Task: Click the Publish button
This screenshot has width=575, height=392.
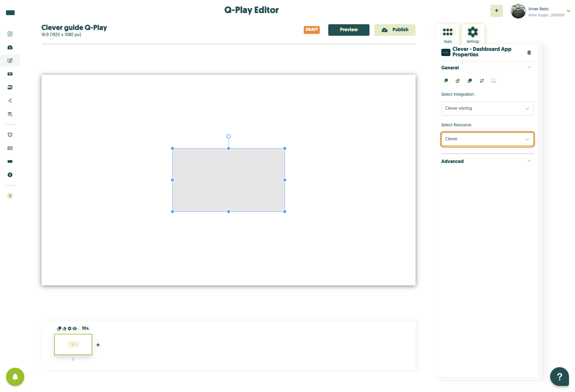Action: 395,30
